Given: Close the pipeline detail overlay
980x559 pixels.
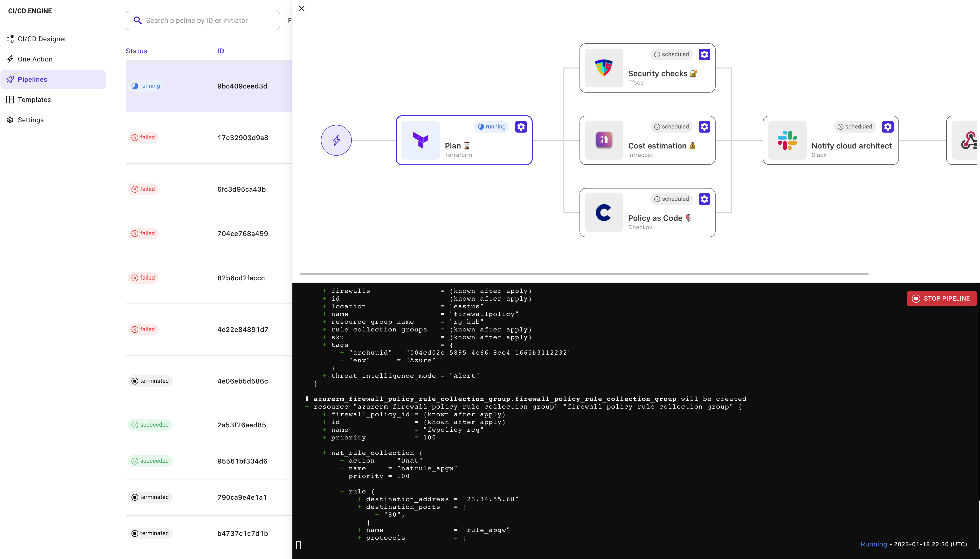Looking at the screenshot, I should [302, 8].
